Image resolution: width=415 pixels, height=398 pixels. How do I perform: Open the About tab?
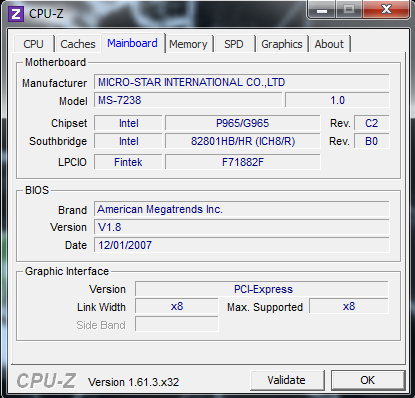(x=329, y=44)
